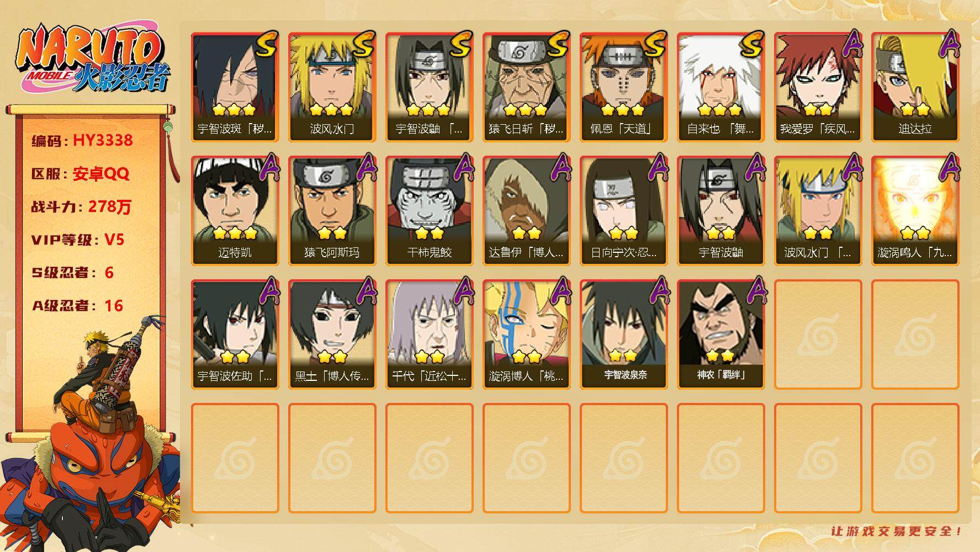Select the 千代 ninja card

429,334
